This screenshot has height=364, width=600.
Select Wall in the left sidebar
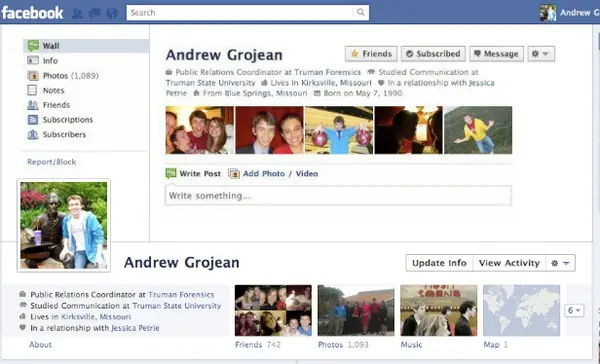coord(86,46)
